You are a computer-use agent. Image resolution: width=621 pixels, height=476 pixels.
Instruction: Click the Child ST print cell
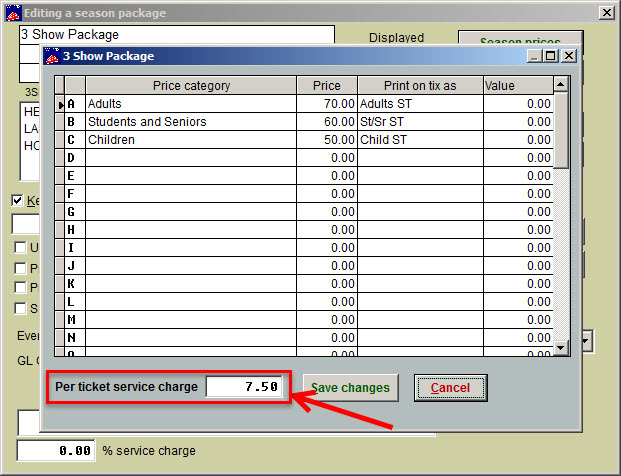(x=420, y=140)
